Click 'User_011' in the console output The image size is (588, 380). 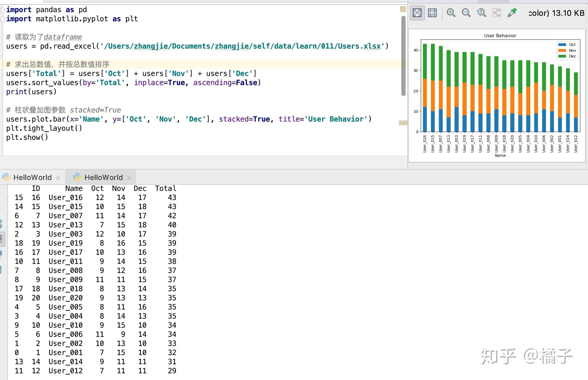(66, 261)
